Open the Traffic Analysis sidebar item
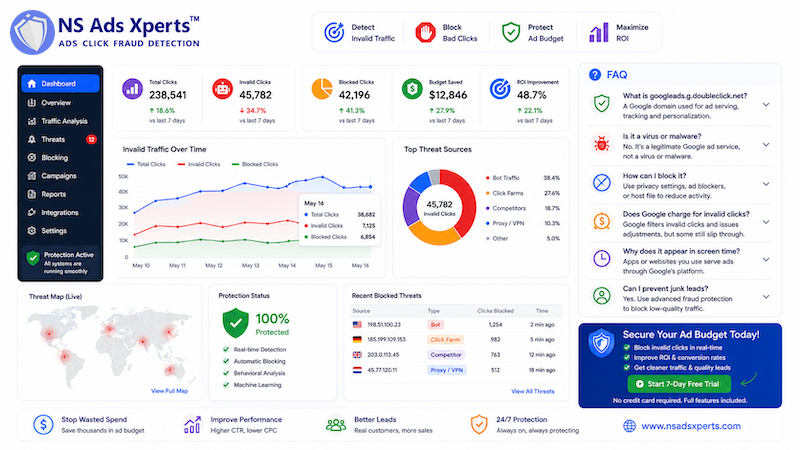This screenshot has width=800, height=450. click(60, 121)
